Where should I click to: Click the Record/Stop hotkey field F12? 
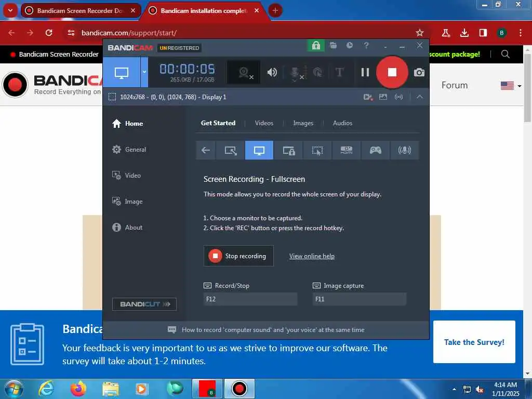click(x=250, y=299)
